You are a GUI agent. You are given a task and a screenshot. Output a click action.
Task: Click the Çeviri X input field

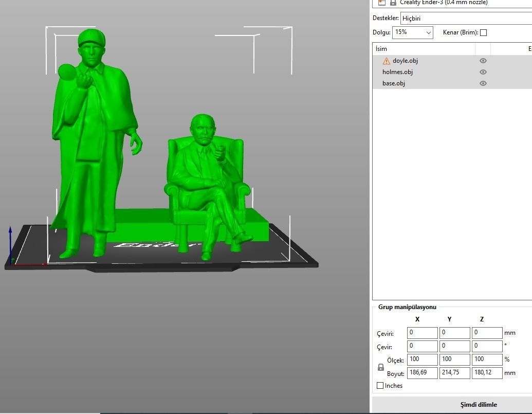(x=422, y=333)
